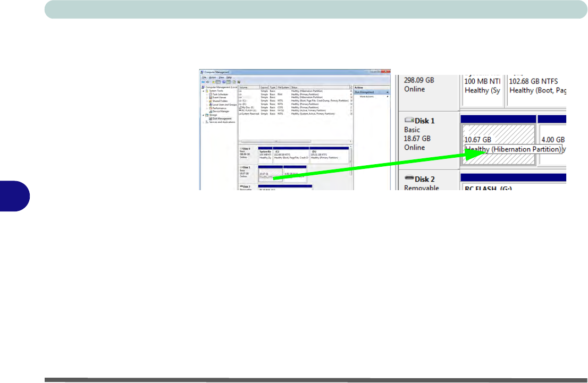Click More Actions in the Actions pane
The height and width of the screenshot is (383, 588).
click(x=367, y=97)
